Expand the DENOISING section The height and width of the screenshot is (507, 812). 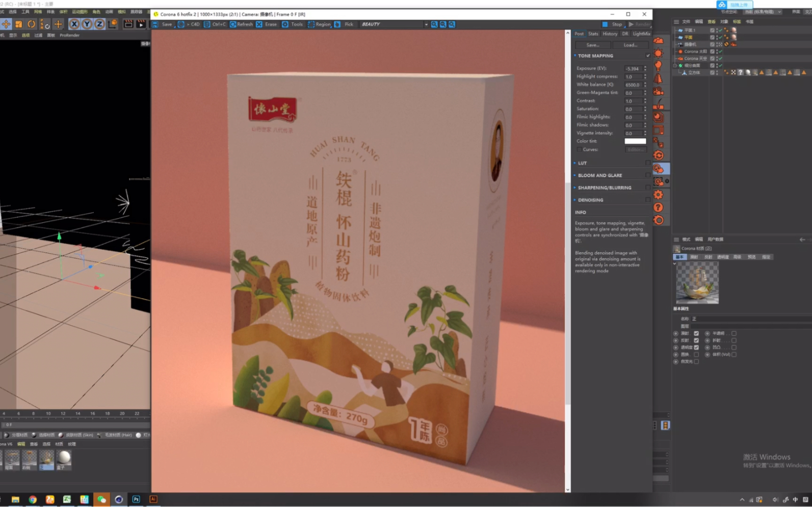coord(575,200)
